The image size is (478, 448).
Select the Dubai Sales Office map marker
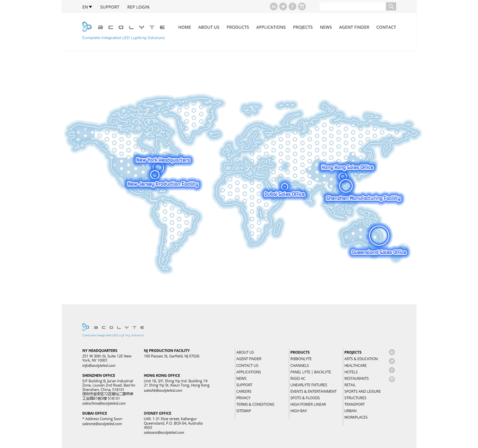[x=285, y=186]
